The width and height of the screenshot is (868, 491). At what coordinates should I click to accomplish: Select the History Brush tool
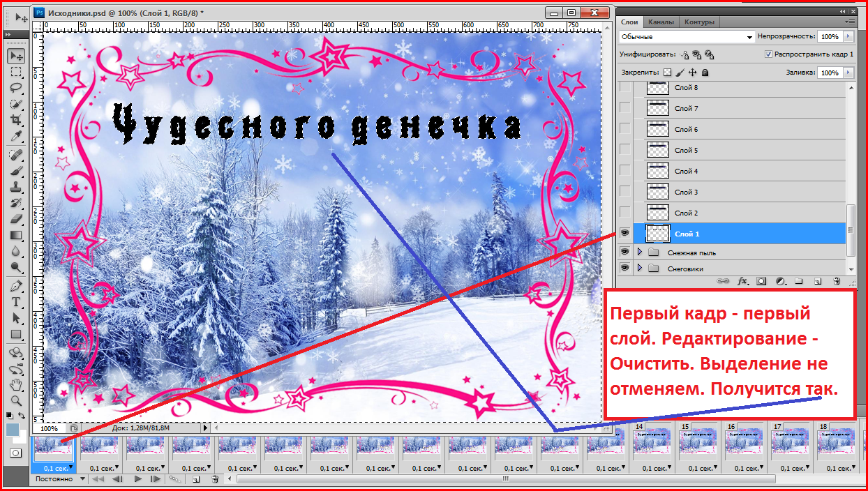pos(15,203)
